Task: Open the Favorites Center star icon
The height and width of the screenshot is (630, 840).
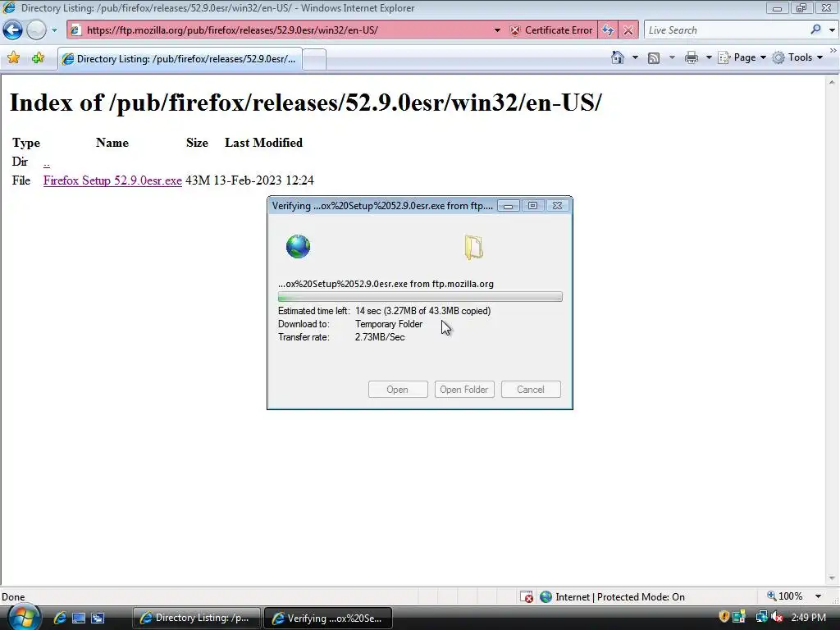Action: coord(13,58)
